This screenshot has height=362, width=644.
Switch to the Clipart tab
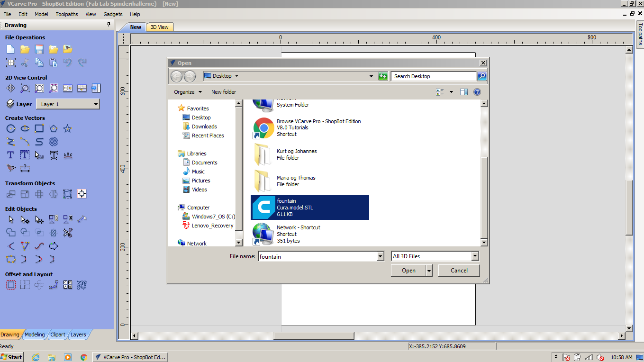pos(58,335)
